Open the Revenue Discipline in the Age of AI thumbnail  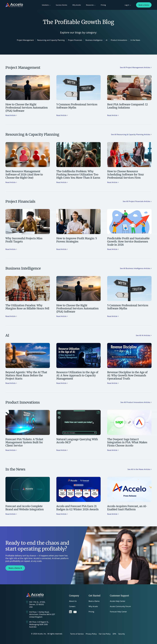point(129,355)
